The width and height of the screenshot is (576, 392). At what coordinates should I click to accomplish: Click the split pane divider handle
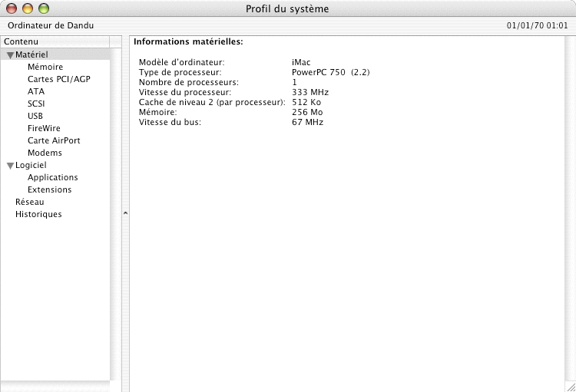[125, 213]
